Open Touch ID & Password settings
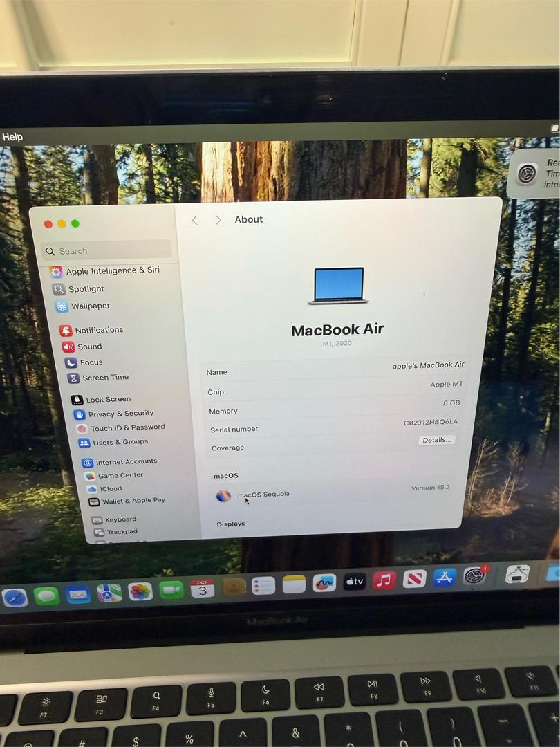 (127, 427)
